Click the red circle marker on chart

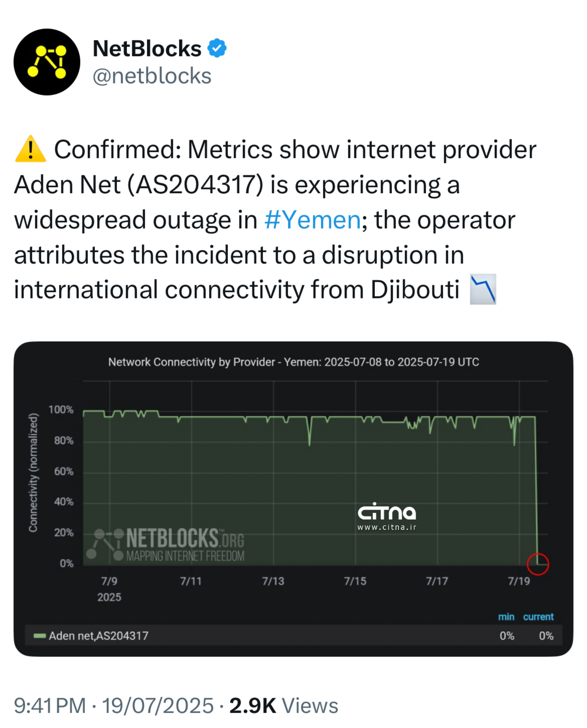[538, 564]
